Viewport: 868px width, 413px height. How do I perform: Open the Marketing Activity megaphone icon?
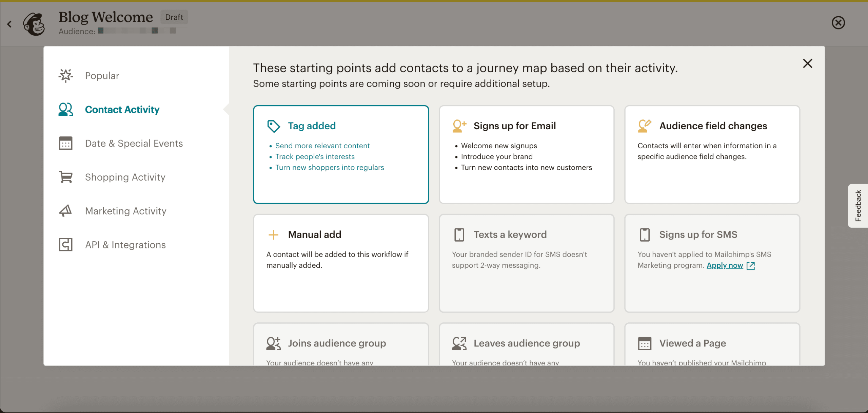coord(66,211)
